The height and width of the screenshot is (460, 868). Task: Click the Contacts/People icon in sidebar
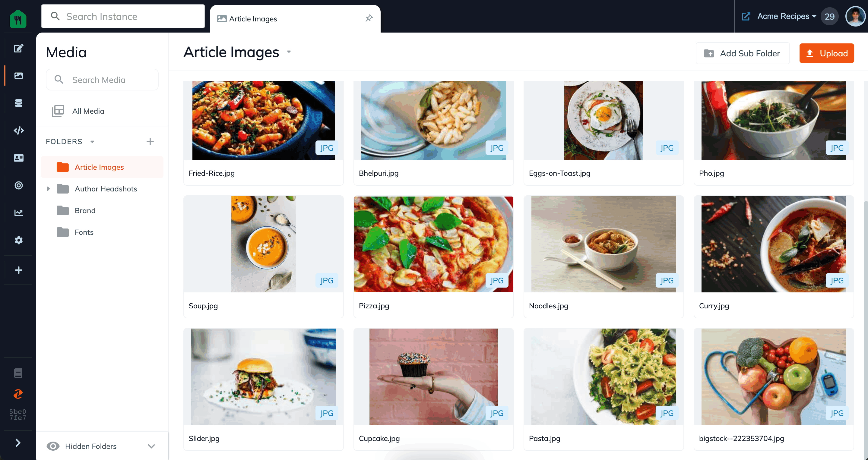(x=18, y=158)
